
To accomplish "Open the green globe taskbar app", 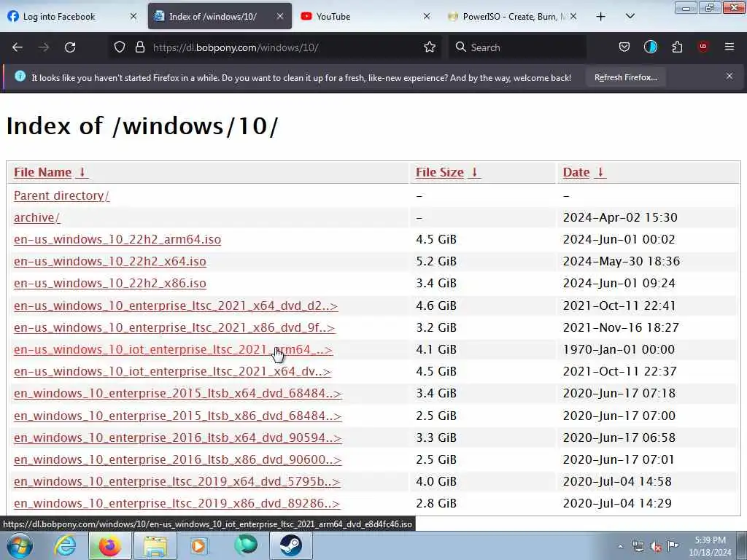I will (x=245, y=545).
